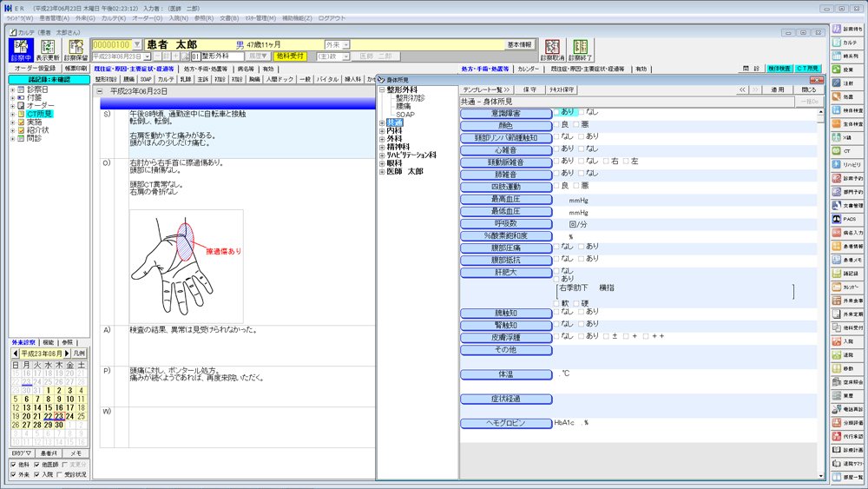Open リハビリ in the right sidebar
The image size is (868, 489).
point(847,164)
